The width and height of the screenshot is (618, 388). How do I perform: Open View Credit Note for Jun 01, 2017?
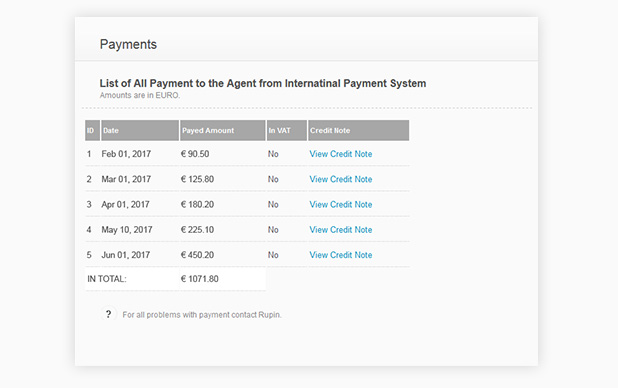[341, 255]
